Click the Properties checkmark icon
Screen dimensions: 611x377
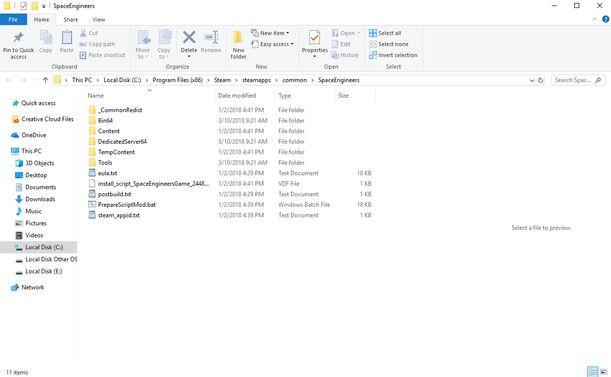tap(314, 37)
